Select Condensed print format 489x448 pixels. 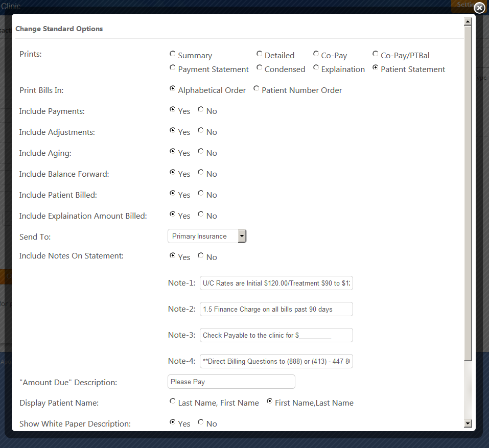[x=260, y=68]
